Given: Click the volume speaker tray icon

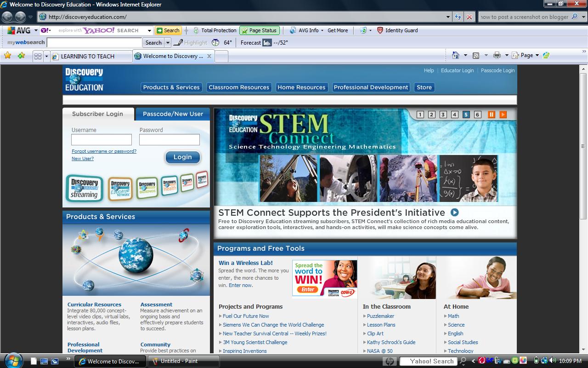Looking at the screenshot, I should pos(553,361).
